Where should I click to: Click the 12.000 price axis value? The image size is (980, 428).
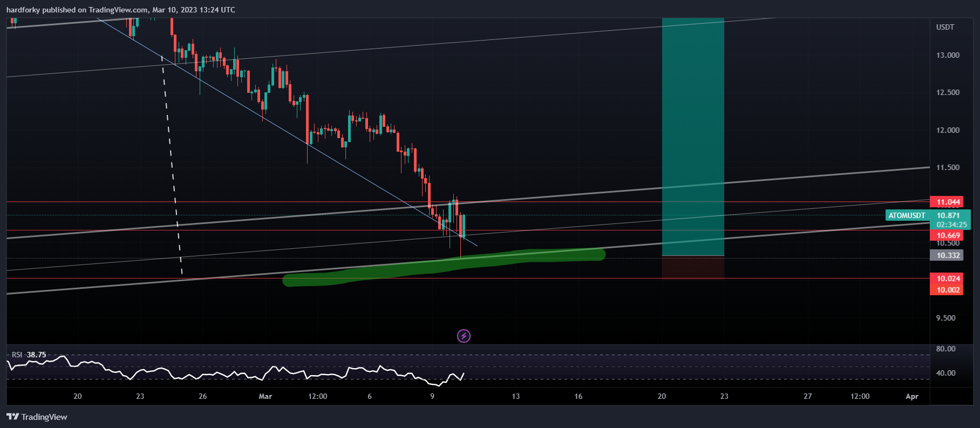coord(948,130)
